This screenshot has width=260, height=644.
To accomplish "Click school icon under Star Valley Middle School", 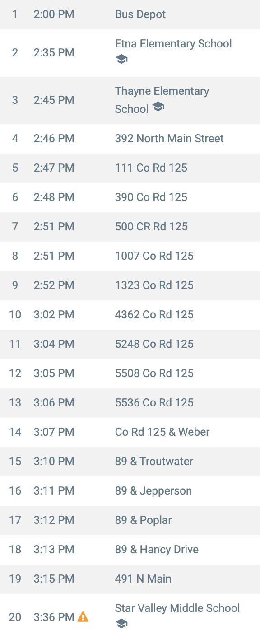I will [121, 624].
